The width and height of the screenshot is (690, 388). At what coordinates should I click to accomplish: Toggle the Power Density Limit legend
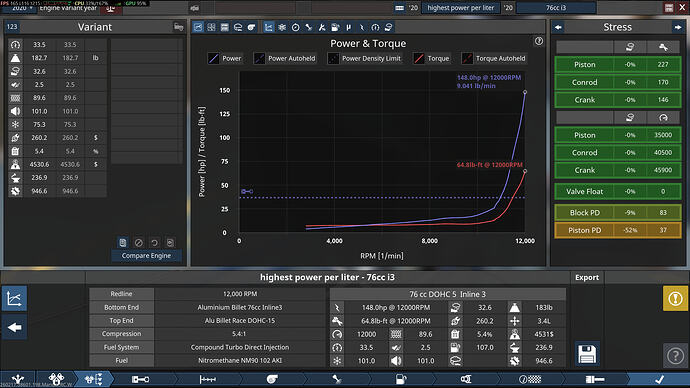click(364, 58)
